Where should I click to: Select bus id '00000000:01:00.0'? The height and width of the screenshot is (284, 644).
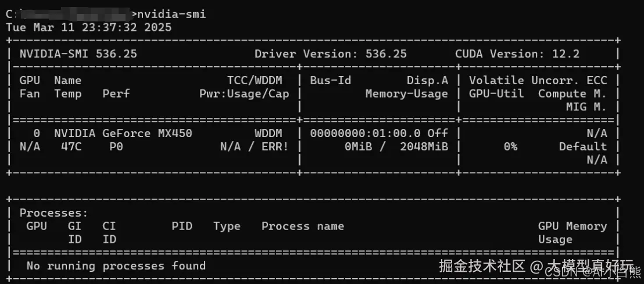365,134
